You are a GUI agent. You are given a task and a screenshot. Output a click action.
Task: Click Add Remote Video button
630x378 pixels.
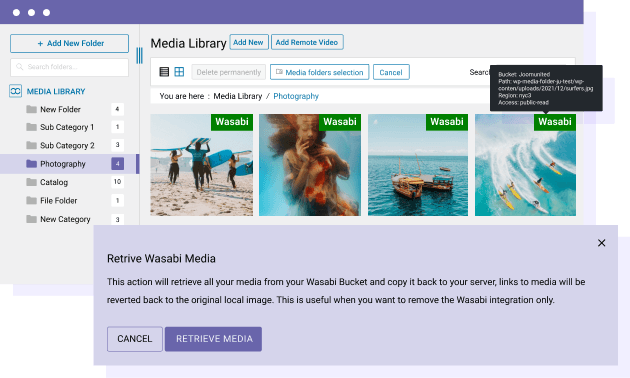coord(307,42)
